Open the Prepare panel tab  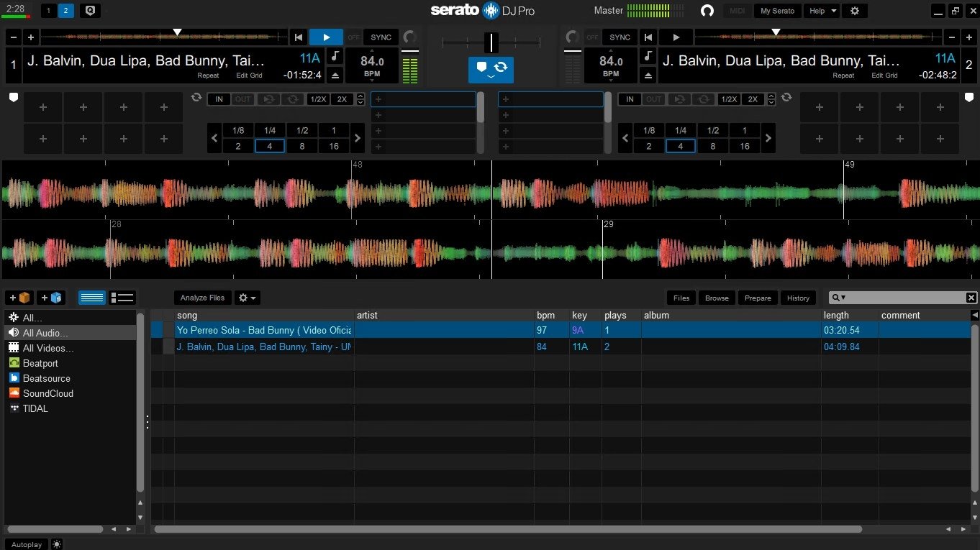tap(758, 298)
